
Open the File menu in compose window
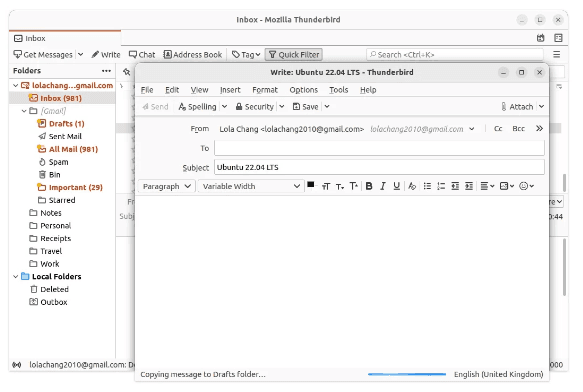pyautogui.click(x=147, y=90)
